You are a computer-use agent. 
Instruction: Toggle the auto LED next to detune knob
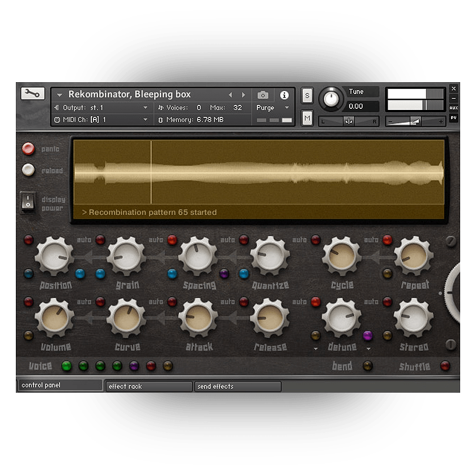pyautogui.click(x=316, y=301)
